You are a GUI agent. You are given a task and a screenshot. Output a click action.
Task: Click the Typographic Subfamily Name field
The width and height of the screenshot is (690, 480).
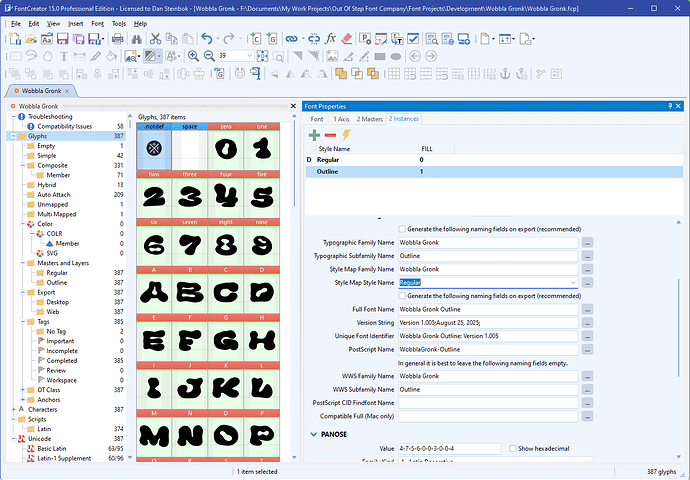488,256
